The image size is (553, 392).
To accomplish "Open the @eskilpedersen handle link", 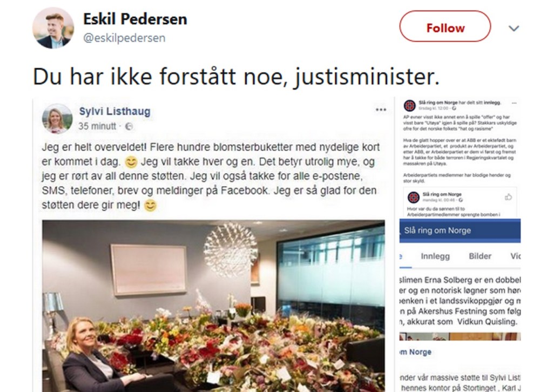I will pyautogui.click(x=124, y=38).
